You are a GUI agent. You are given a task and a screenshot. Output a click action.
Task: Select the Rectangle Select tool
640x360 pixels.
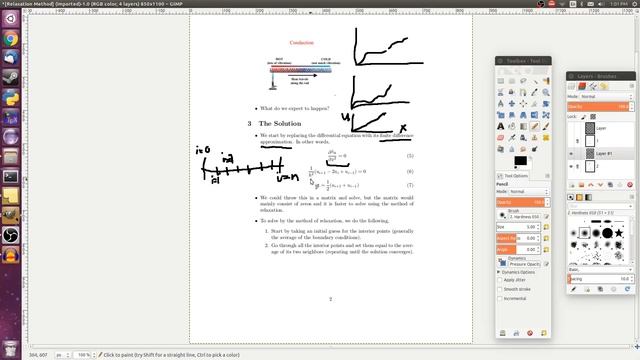[x=500, y=81]
